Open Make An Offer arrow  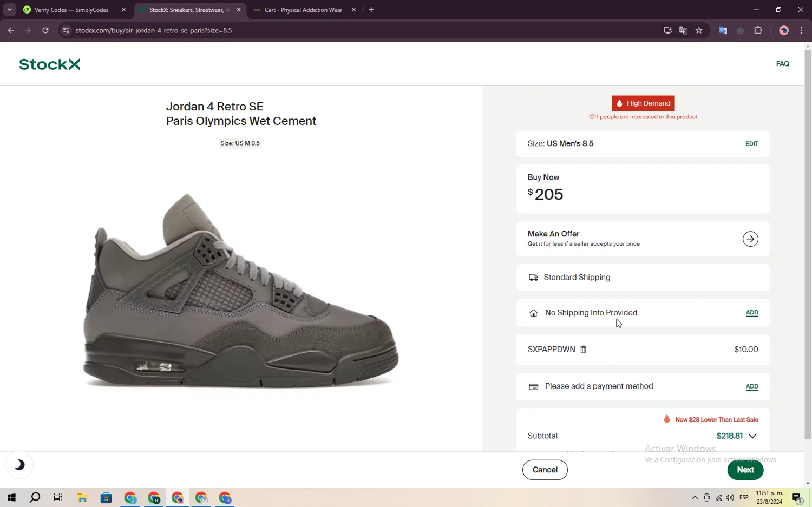pyautogui.click(x=750, y=239)
